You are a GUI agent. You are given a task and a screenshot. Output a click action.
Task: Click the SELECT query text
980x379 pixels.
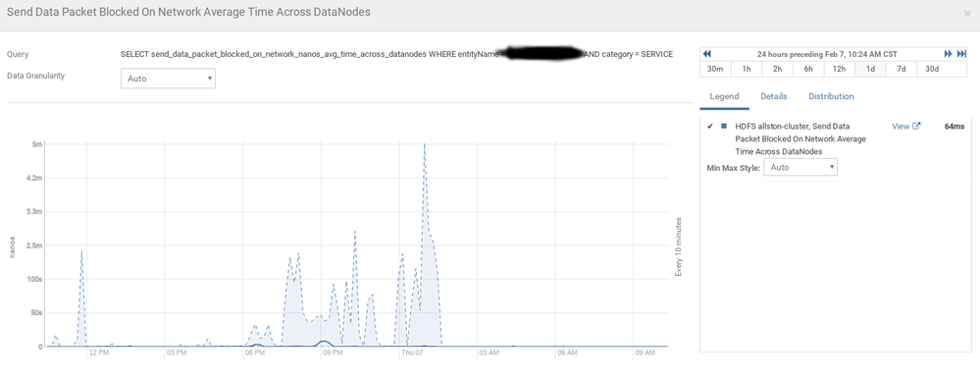click(396, 54)
